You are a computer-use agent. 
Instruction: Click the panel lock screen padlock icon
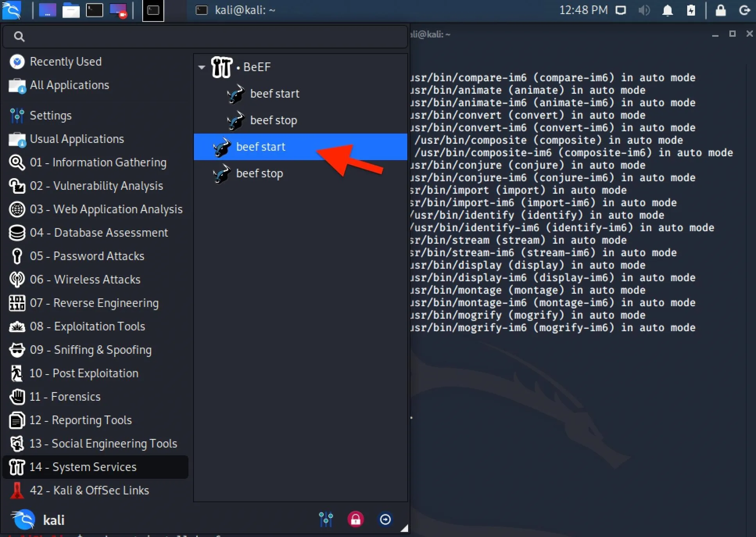click(721, 10)
